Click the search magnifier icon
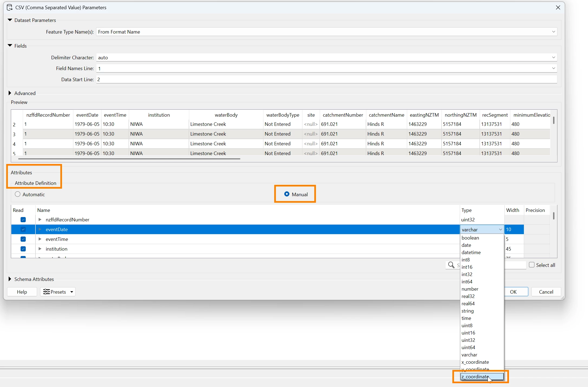Viewport: 588px width, 387px height. pos(451,265)
